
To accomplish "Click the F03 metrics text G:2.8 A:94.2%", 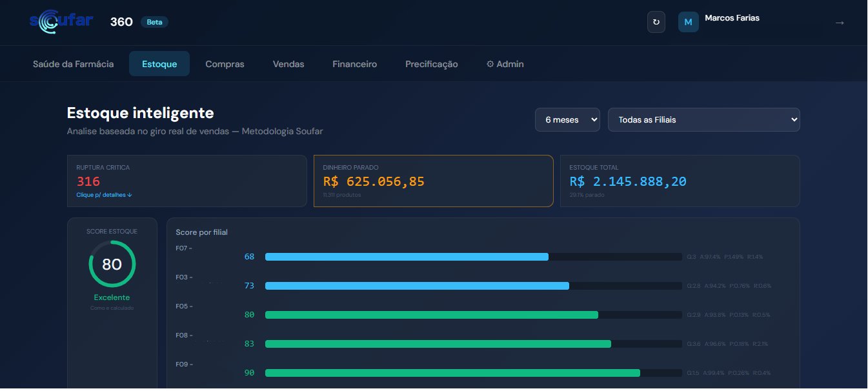I will pos(729,286).
